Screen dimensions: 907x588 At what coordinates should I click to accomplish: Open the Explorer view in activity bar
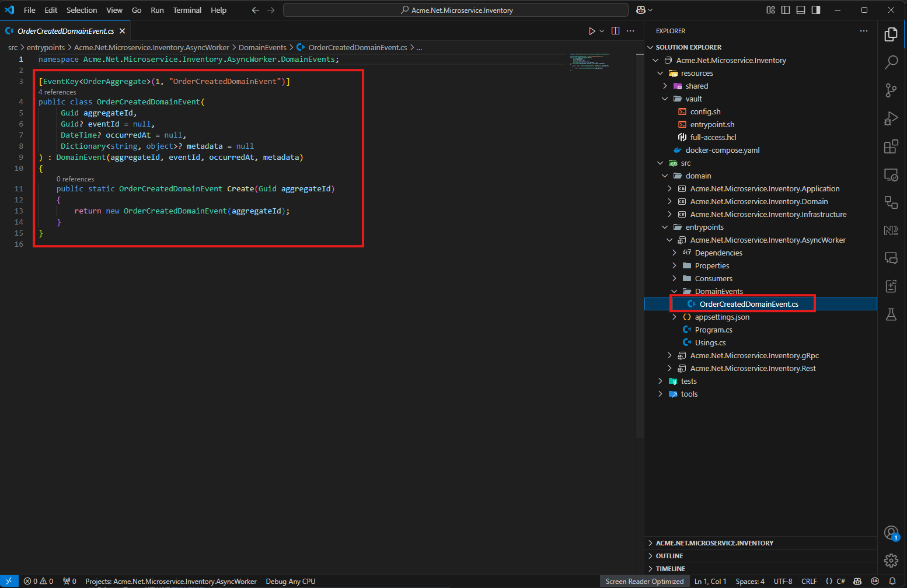tap(891, 34)
